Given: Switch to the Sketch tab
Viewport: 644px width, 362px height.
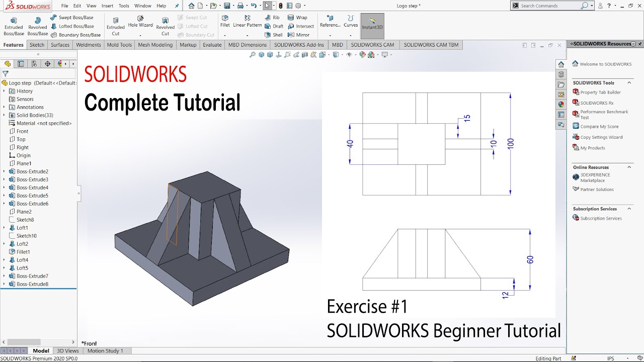Looking at the screenshot, I should 37,45.
